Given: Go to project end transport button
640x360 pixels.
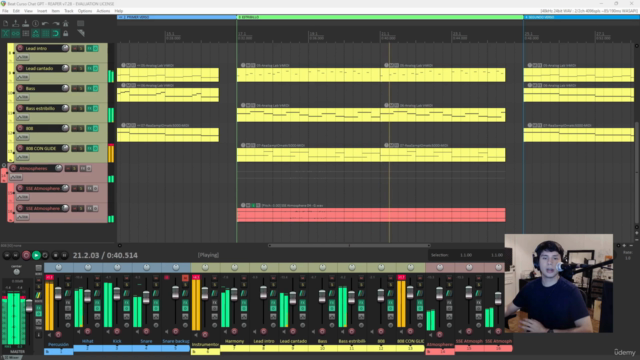Looking at the screenshot, I should click(x=16, y=255).
